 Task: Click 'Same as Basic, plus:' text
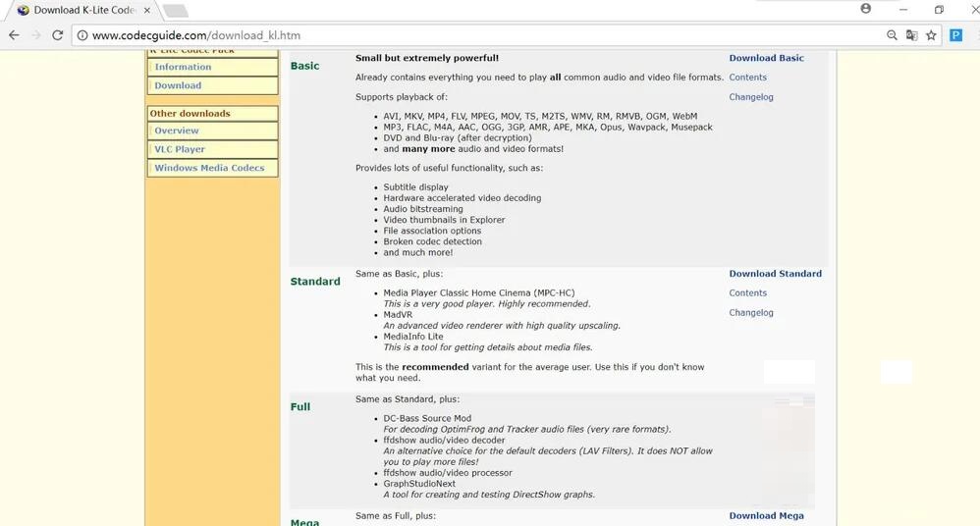(399, 274)
